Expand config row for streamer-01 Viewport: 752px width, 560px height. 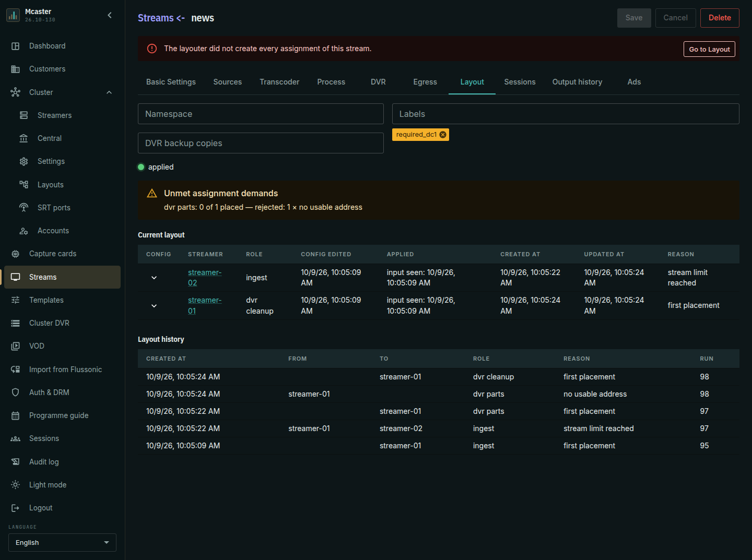point(154,306)
